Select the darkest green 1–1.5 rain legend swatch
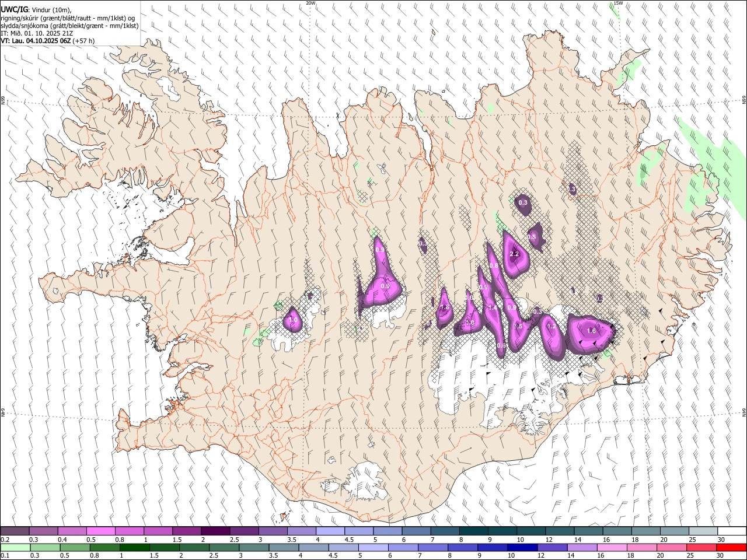Screen dimensions: 747x560 click(x=134, y=548)
